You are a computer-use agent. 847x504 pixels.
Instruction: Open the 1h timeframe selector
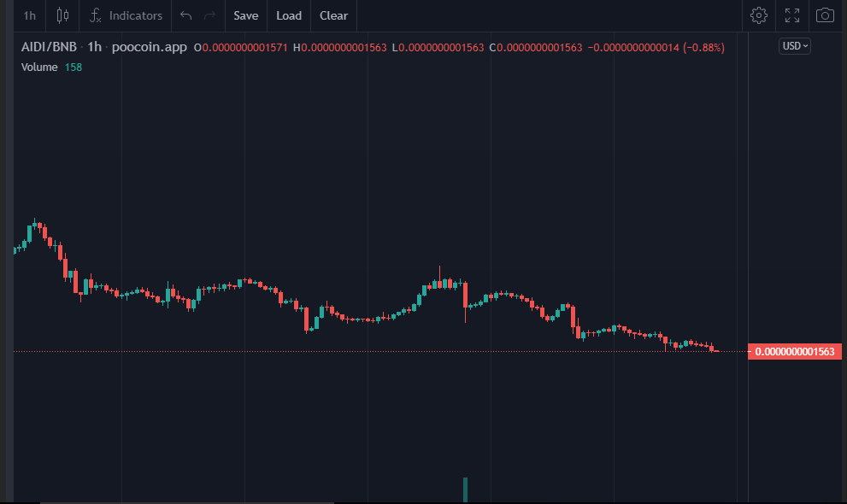click(x=30, y=15)
